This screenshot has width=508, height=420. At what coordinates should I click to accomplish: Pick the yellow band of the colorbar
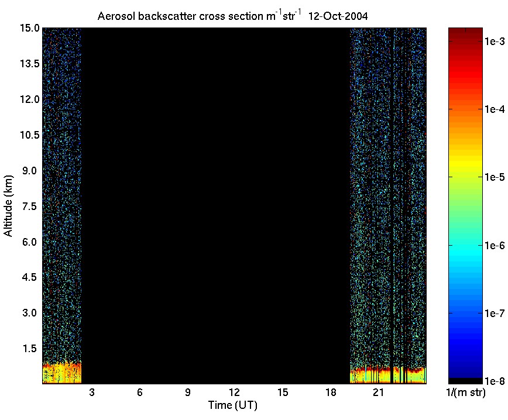[x=465, y=164]
